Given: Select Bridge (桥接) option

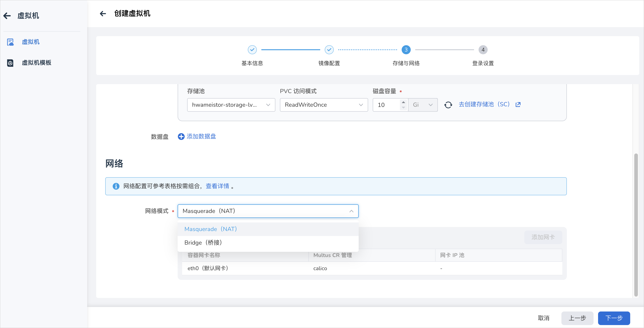Looking at the screenshot, I should tap(268, 243).
